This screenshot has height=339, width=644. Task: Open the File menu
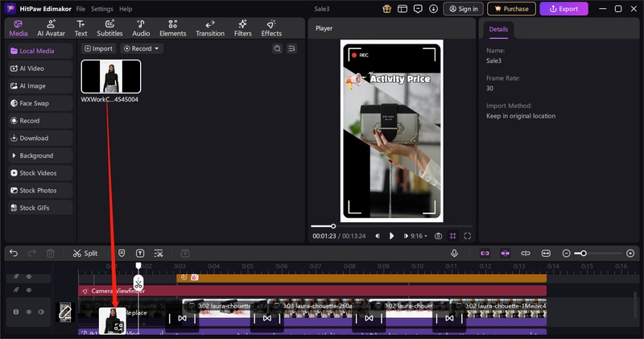click(x=80, y=9)
